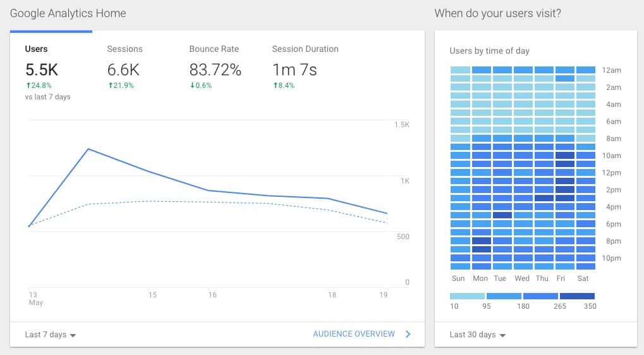This screenshot has width=644, height=355.
Task: Click the 12am row label
Action: (611, 70)
